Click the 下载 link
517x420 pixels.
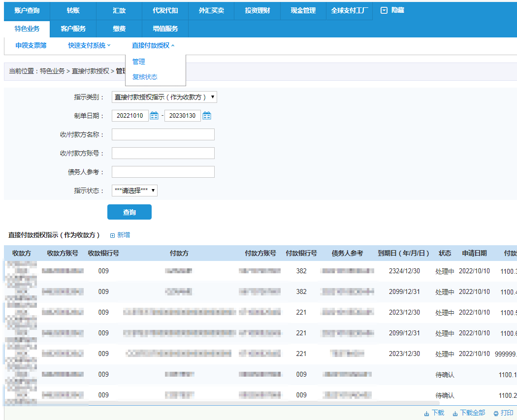[x=438, y=413]
